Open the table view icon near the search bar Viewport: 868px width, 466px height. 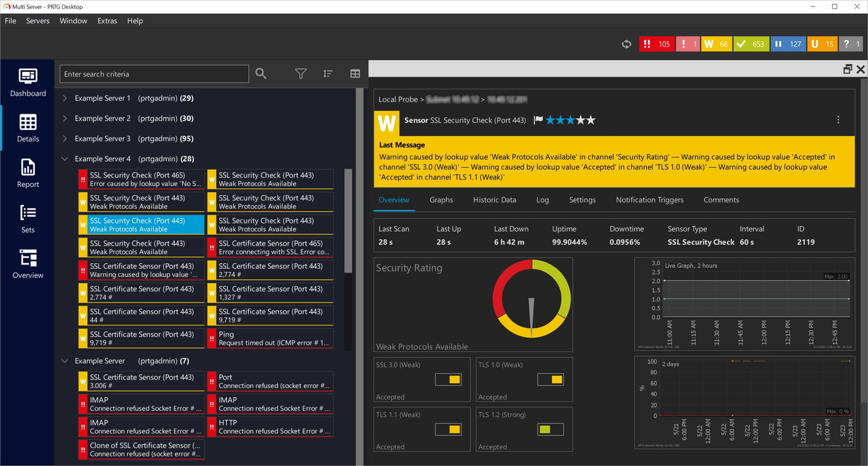(355, 73)
